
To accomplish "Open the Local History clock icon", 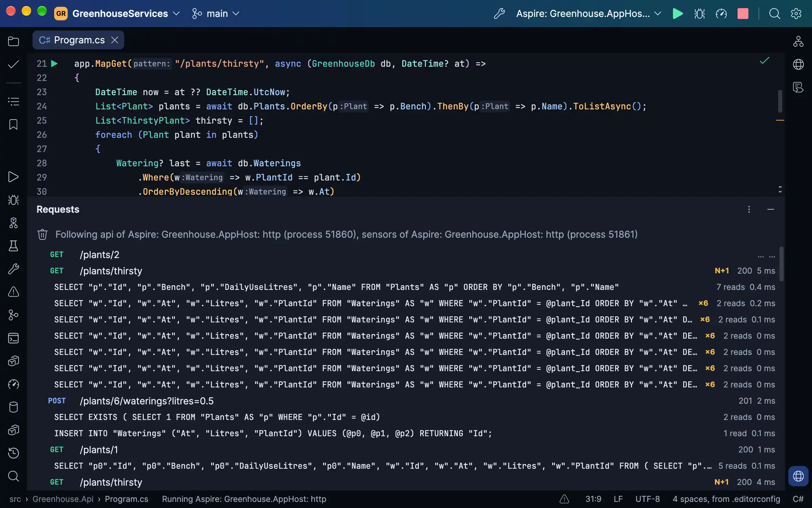I will click(14, 453).
